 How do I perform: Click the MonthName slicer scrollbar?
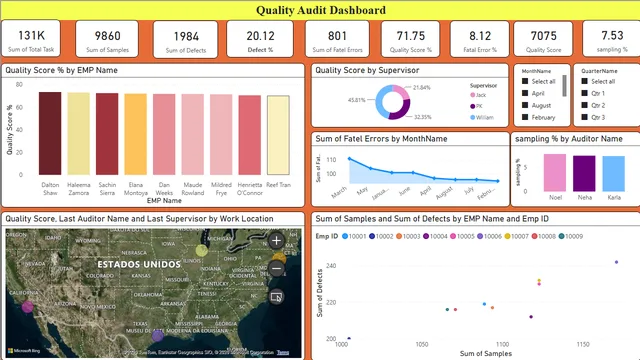click(x=564, y=86)
